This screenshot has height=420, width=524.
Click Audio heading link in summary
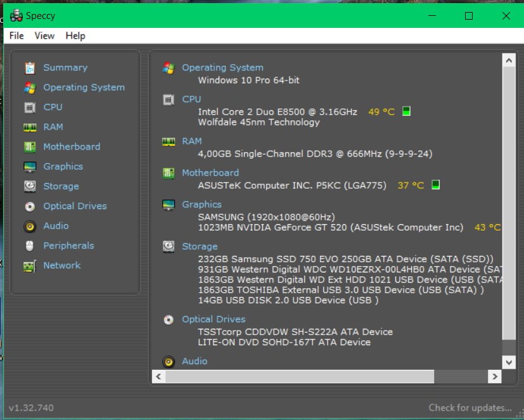[195, 361]
